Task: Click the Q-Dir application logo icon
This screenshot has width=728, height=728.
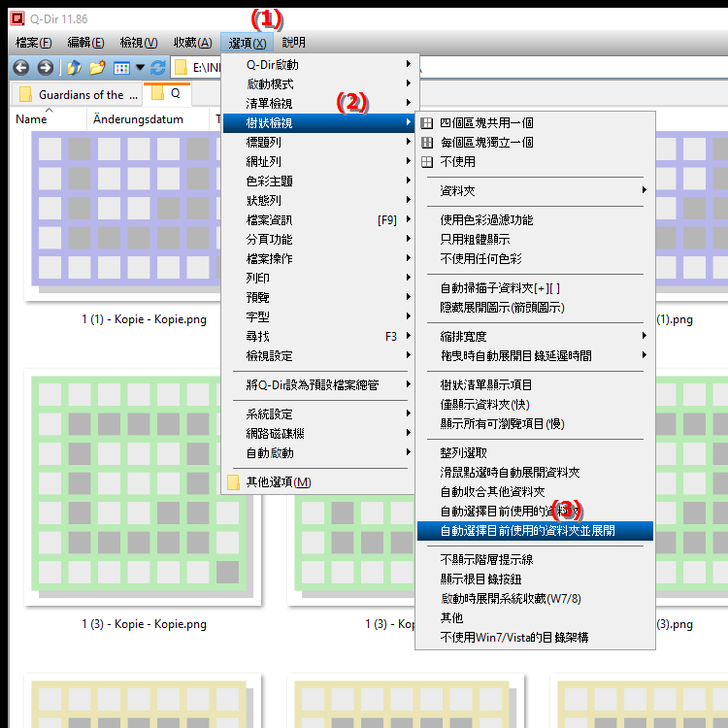Action: [17, 18]
